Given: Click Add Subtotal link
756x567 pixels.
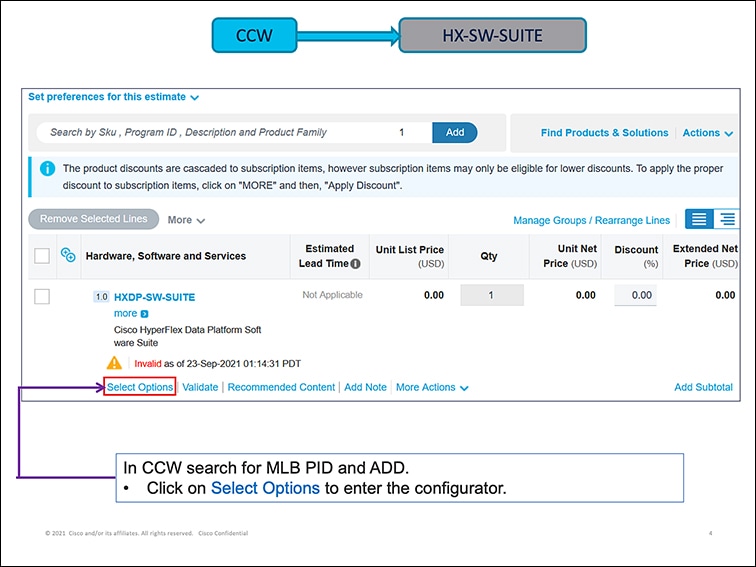Looking at the screenshot, I should coord(703,387).
